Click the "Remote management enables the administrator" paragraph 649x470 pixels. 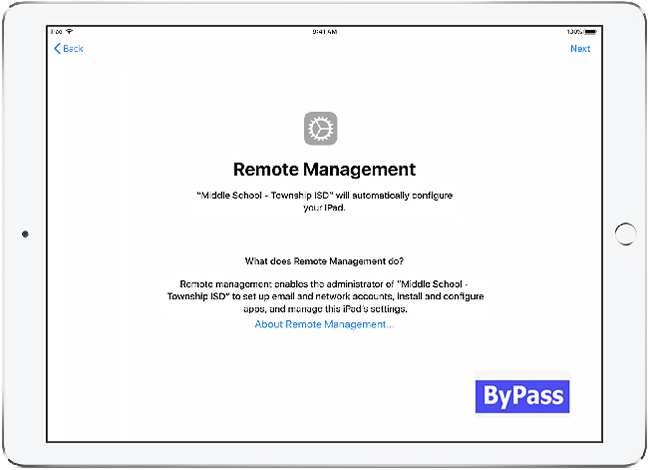pyautogui.click(x=325, y=296)
